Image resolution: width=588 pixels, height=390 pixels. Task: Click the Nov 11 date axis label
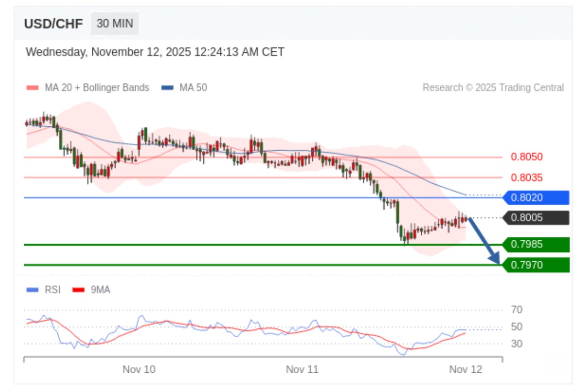[x=302, y=369]
